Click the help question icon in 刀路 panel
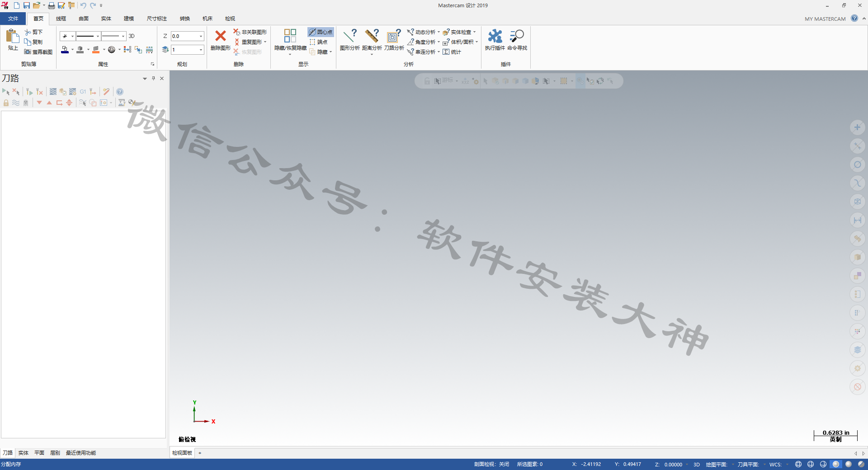Viewport: 868px width, 470px height. tap(120, 92)
